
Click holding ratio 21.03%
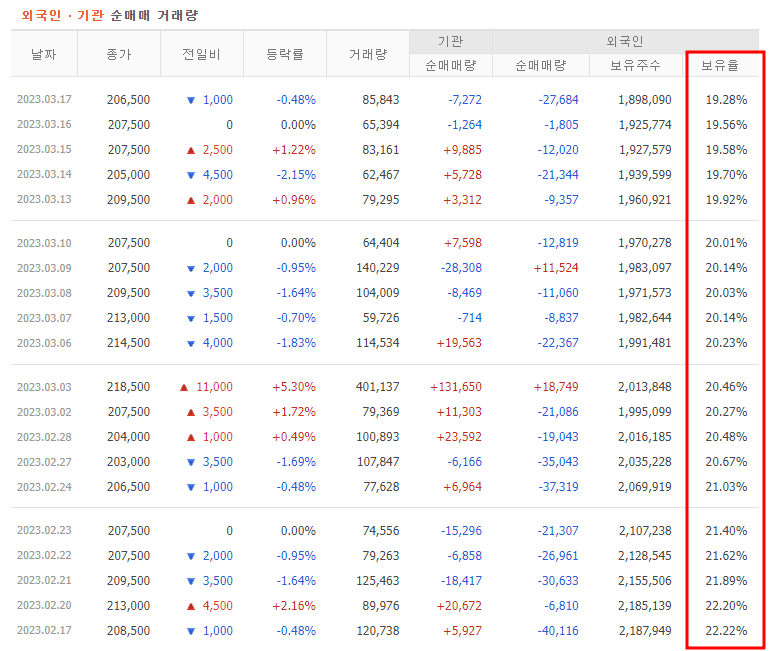pos(726,487)
